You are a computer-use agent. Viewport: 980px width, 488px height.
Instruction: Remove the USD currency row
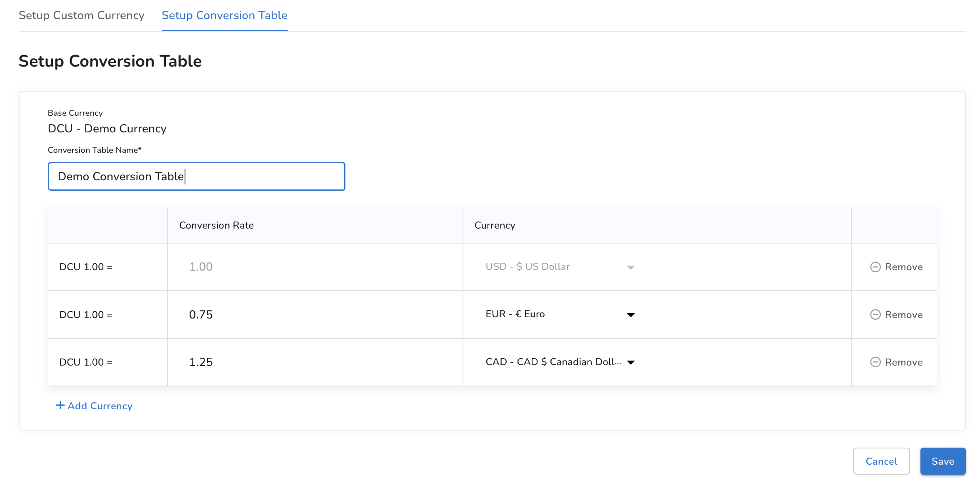(x=903, y=267)
